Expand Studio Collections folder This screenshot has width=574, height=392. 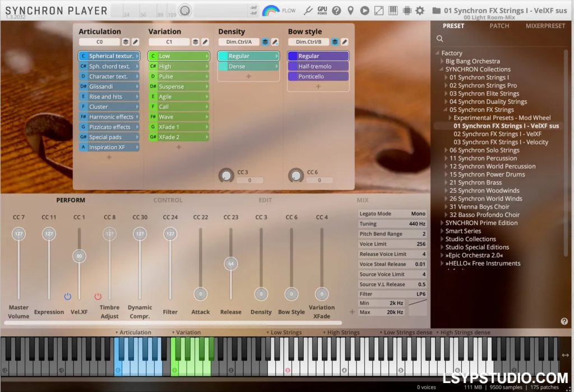point(442,239)
